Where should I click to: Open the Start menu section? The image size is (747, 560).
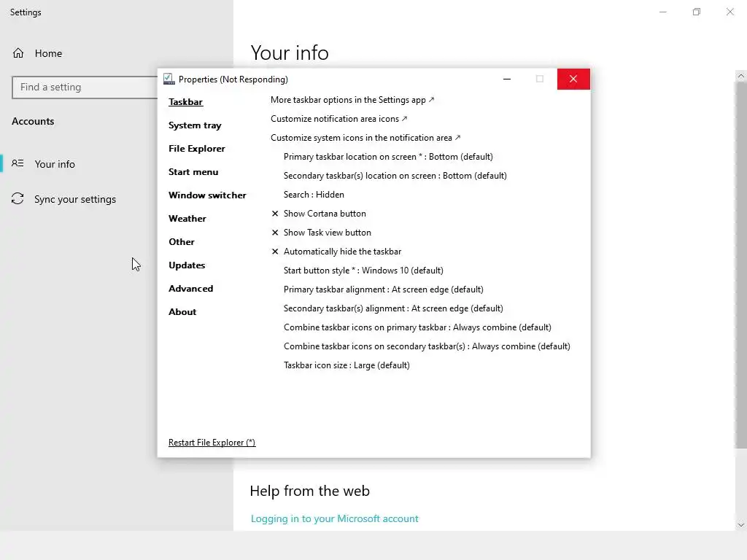tap(193, 172)
